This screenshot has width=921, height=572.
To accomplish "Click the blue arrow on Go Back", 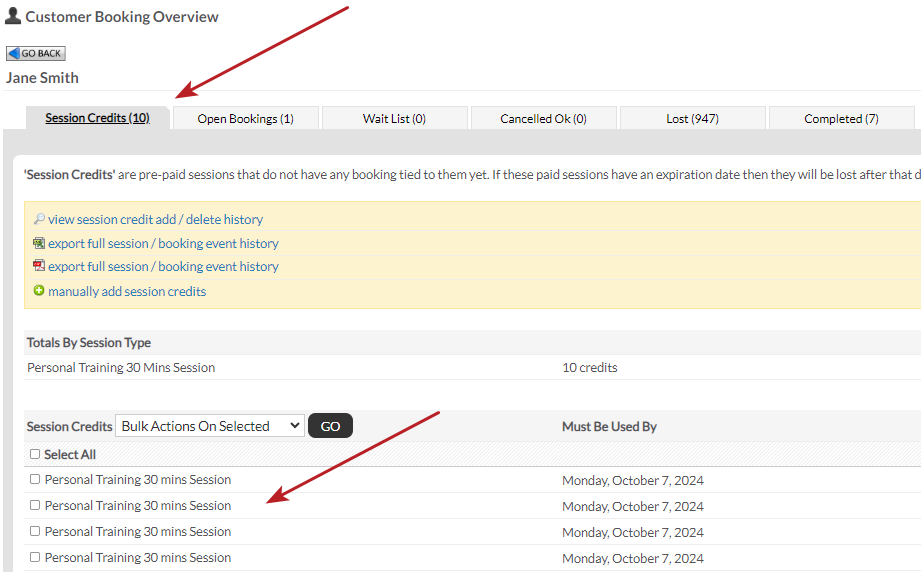I will [14, 53].
